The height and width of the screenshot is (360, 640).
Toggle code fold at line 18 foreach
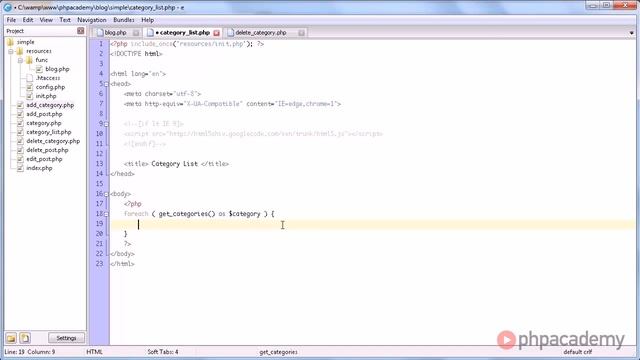(106, 214)
